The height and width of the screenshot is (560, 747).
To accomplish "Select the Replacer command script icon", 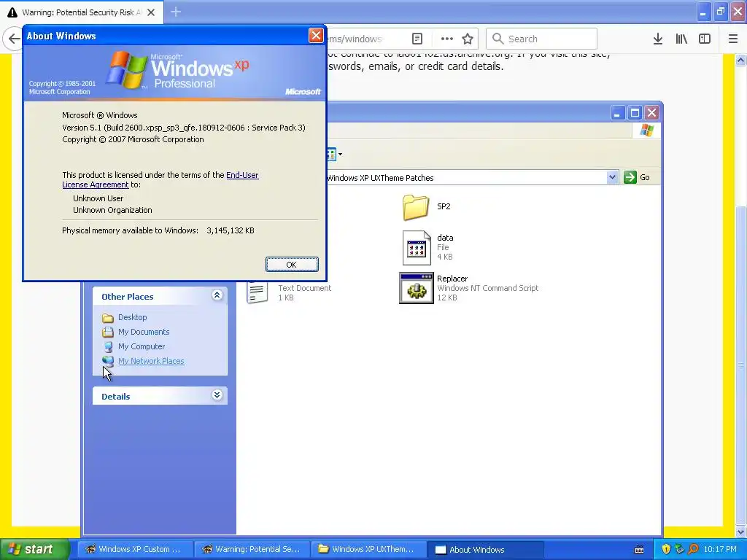I will 417,287.
